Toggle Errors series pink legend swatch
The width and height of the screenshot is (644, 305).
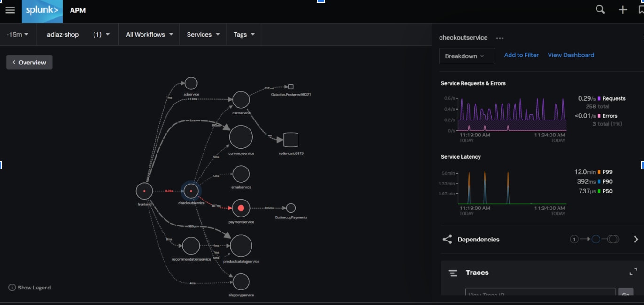pos(599,116)
